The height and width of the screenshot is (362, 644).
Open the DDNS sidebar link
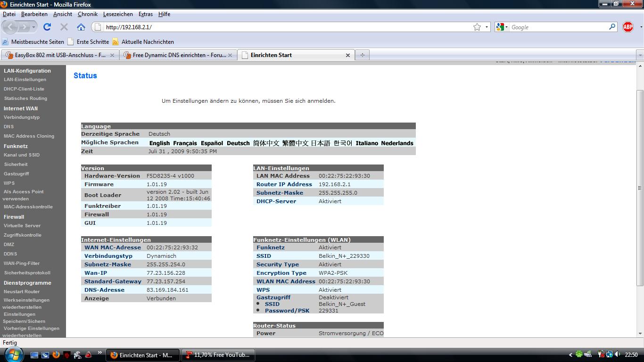tap(10, 254)
